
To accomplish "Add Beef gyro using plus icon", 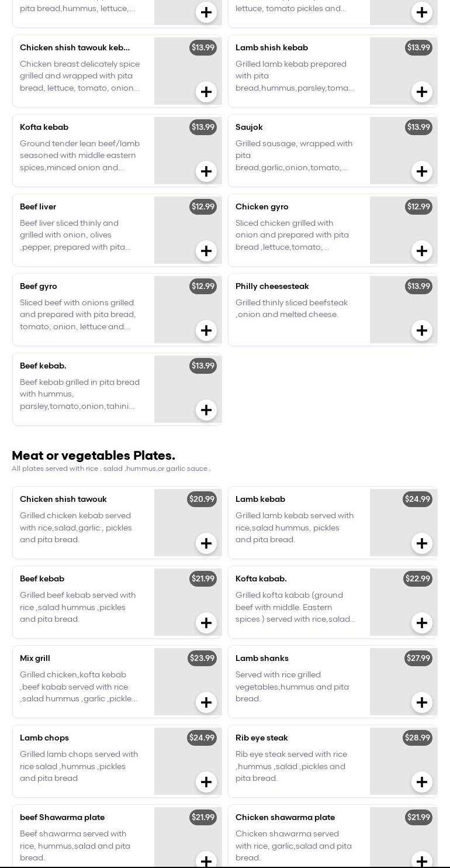I will pos(206,330).
